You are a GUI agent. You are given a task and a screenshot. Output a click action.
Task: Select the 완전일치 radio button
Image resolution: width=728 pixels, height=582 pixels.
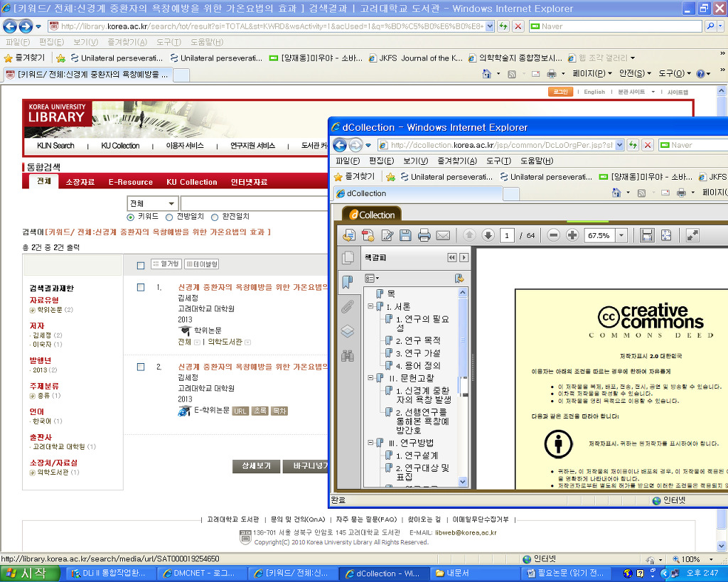point(215,217)
